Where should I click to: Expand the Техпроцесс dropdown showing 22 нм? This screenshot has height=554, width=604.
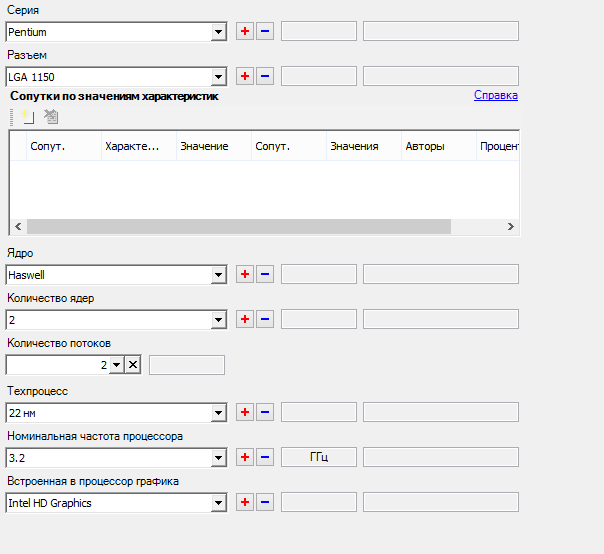click(218, 412)
